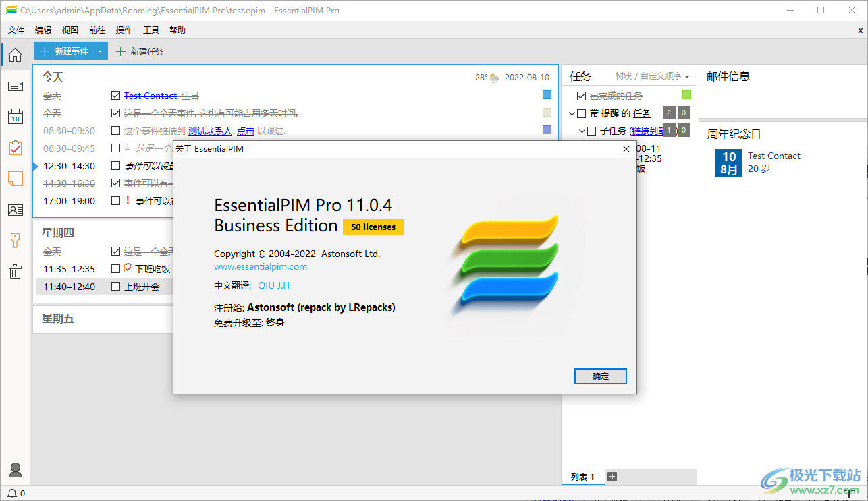
Task: Click the QIU J.H translator link
Action: pyautogui.click(x=274, y=285)
